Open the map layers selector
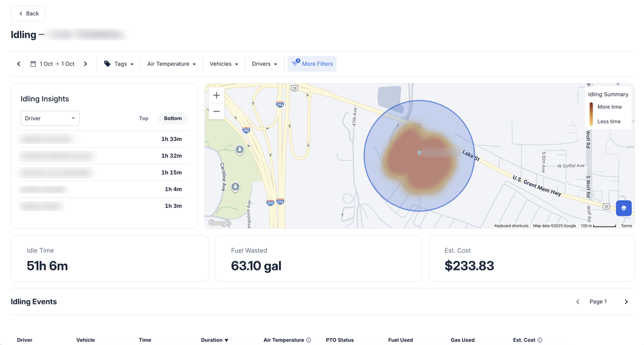The height and width of the screenshot is (345, 644). coord(624,208)
